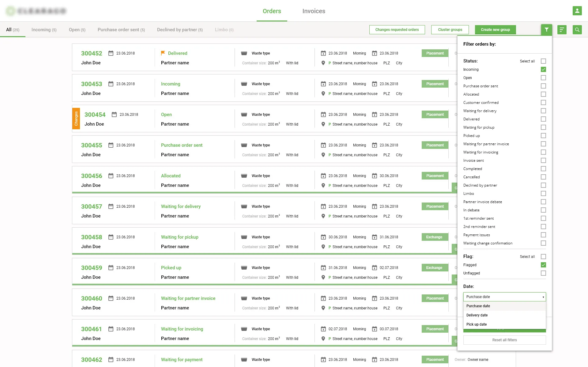
Task: Click the filter funnel icon
Action: click(546, 30)
